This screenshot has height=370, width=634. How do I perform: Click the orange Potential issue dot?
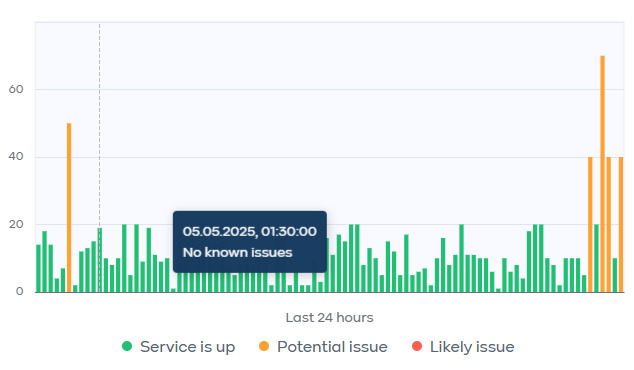tap(264, 346)
